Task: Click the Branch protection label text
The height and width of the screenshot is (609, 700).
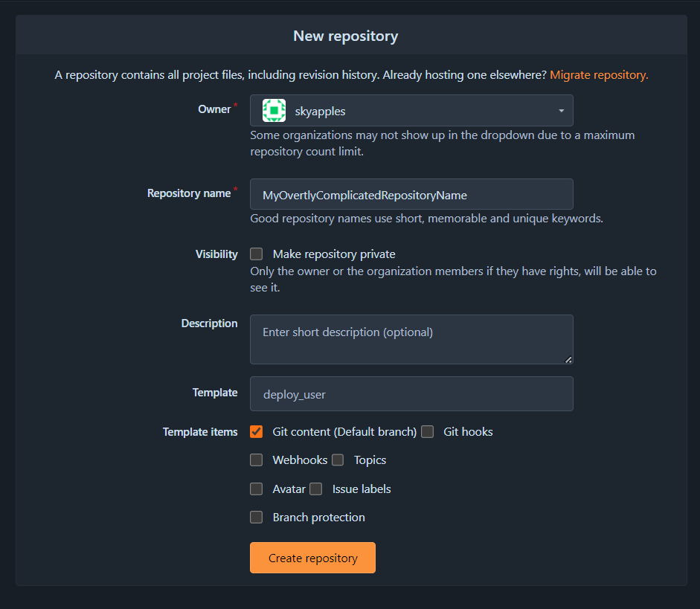Action: [x=318, y=517]
